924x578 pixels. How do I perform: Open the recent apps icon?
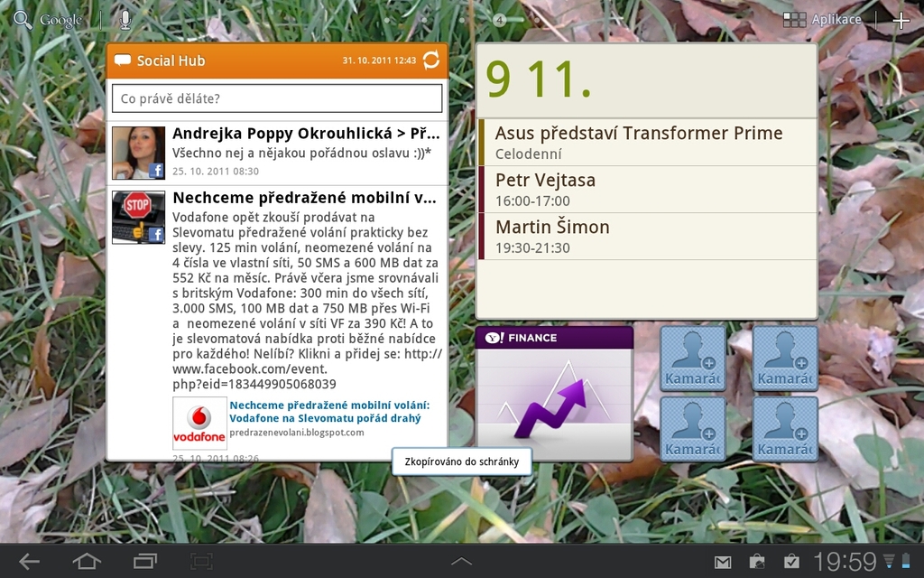(144, 560)
